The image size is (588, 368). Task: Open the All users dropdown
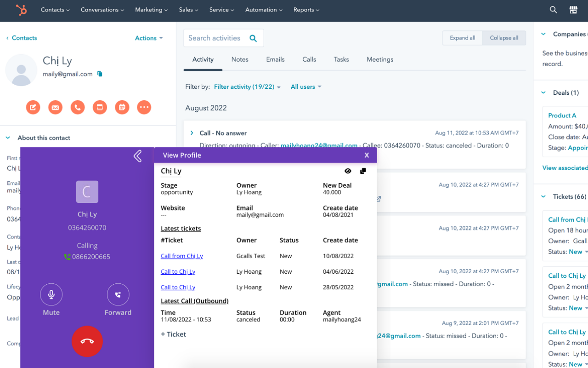pos(306,86)
